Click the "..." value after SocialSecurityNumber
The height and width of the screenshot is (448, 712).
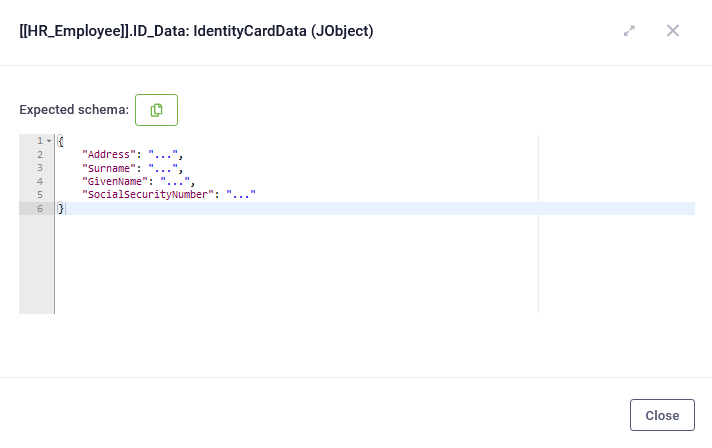241,195
